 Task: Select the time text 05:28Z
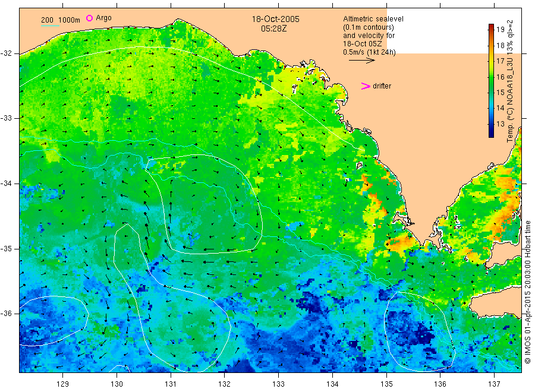(274, 29)
